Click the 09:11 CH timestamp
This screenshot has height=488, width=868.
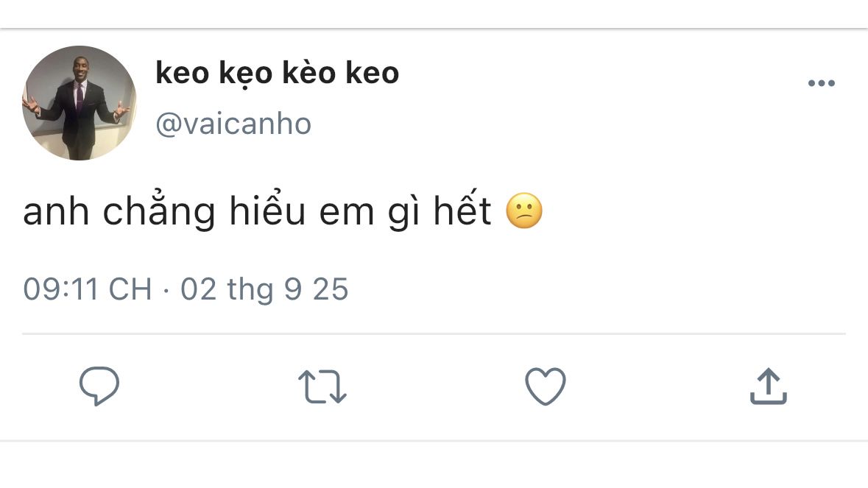[87, 289]
